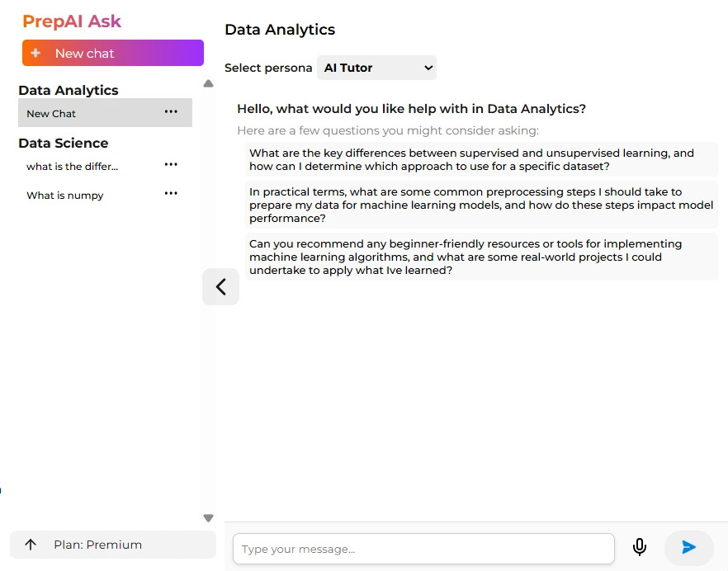Click the scrollbar down arrow

pyautogui.click(x=208, y=517)
